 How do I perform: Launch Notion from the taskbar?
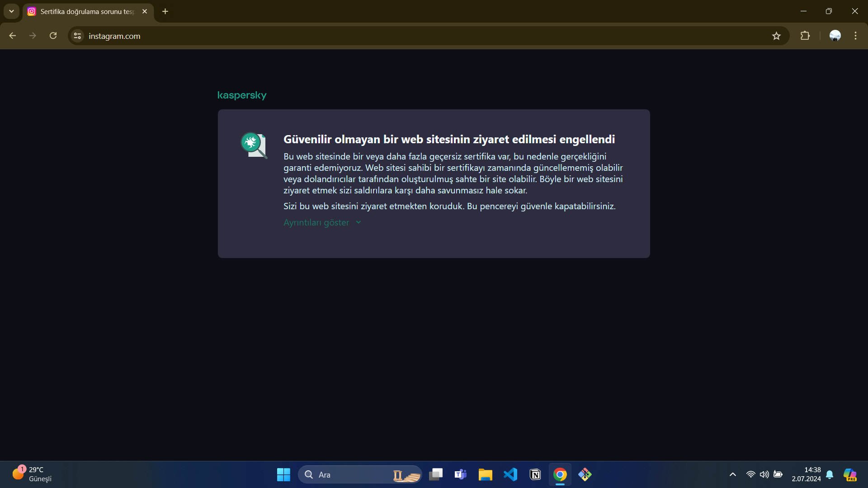tap(535, 474)
